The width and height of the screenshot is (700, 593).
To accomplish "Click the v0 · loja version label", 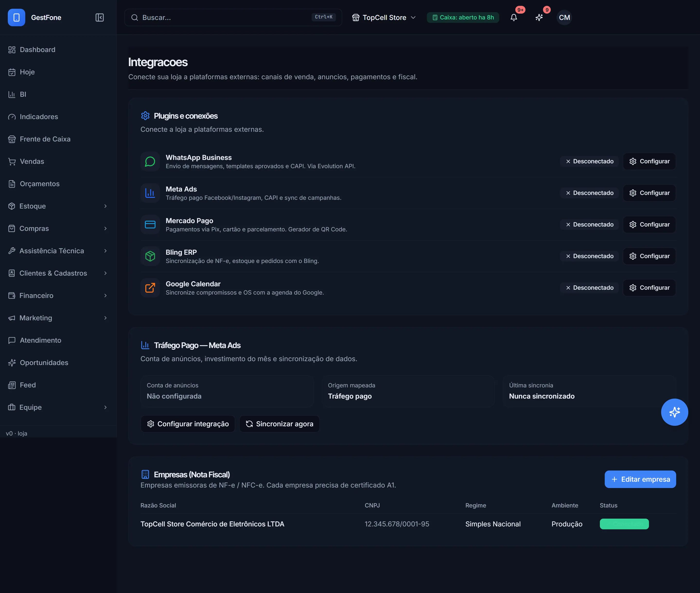I will 17,434.
